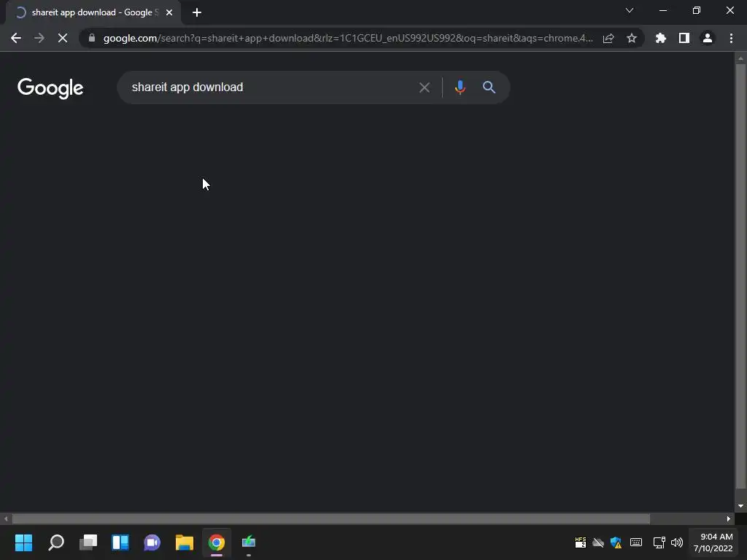The image size is (747, 560).
Task: Search by voice microphone icon
Action: click(460, 87)
